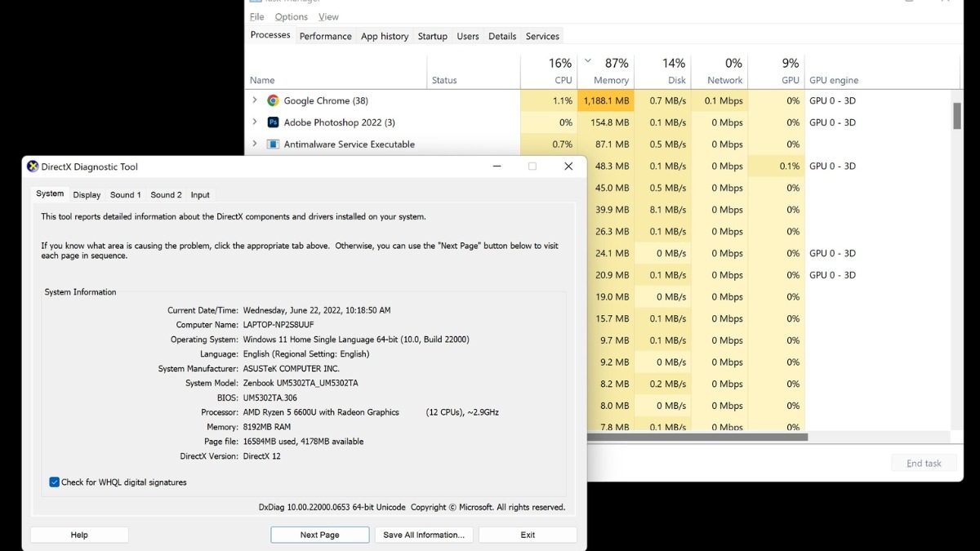Click the BIOS value UM5302TA.306
The height and width of the screenshot is (551, 980).
270,398
